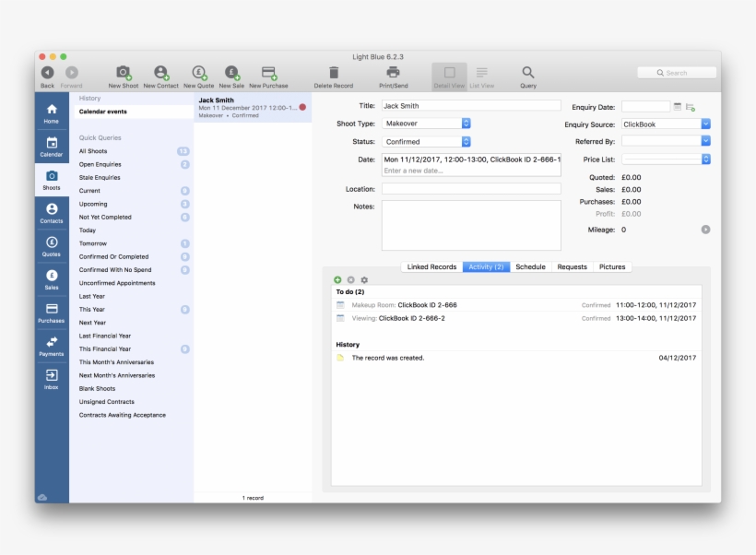Select the Stale Enquiries query

(100, 177)
